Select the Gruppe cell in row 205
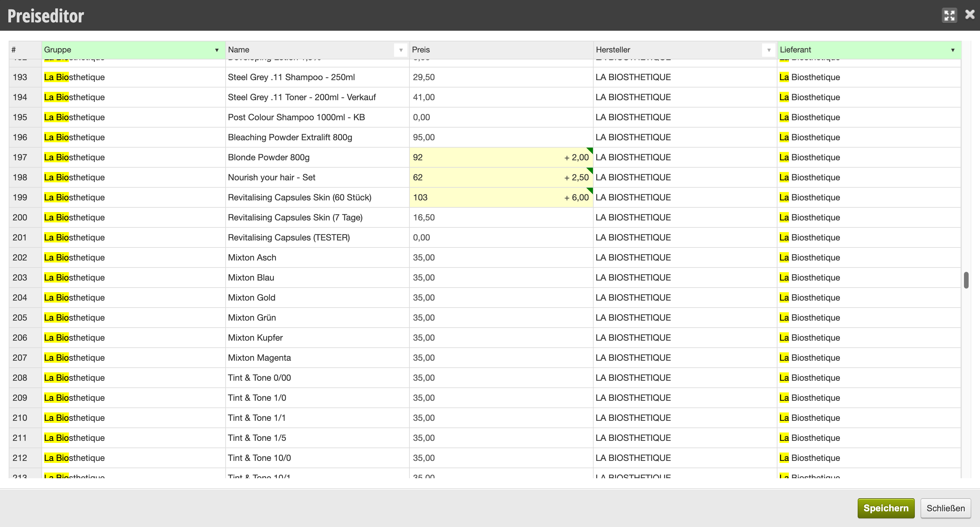 click(134, 318)
